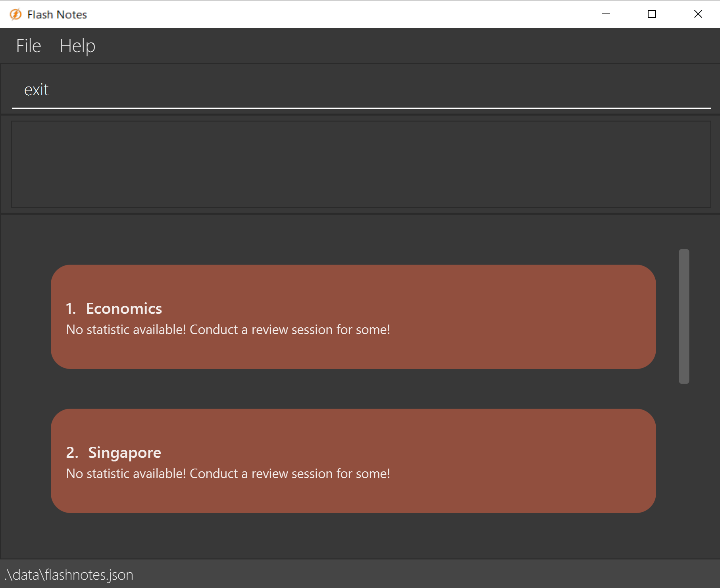Screen dimensions: 720x588
Task: Click the '2. Singapore' title text
Action: [114, 452]
